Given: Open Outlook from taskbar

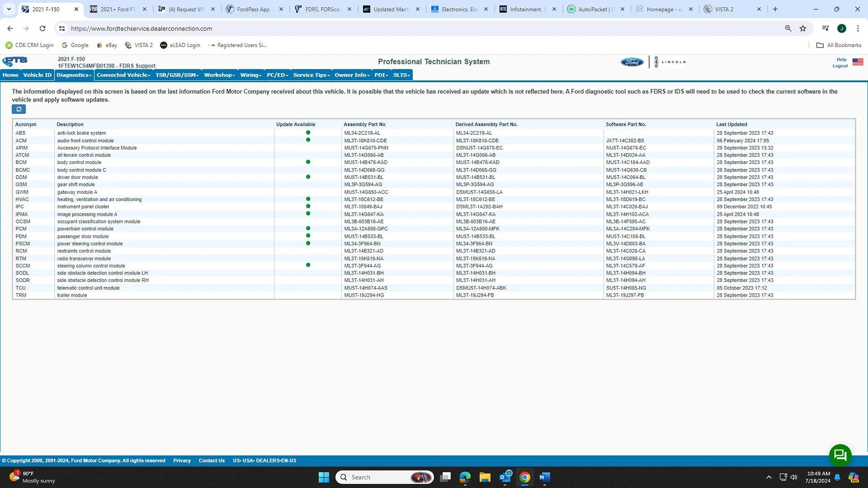Looking at the screenshot, I should (x=505, y=477).
